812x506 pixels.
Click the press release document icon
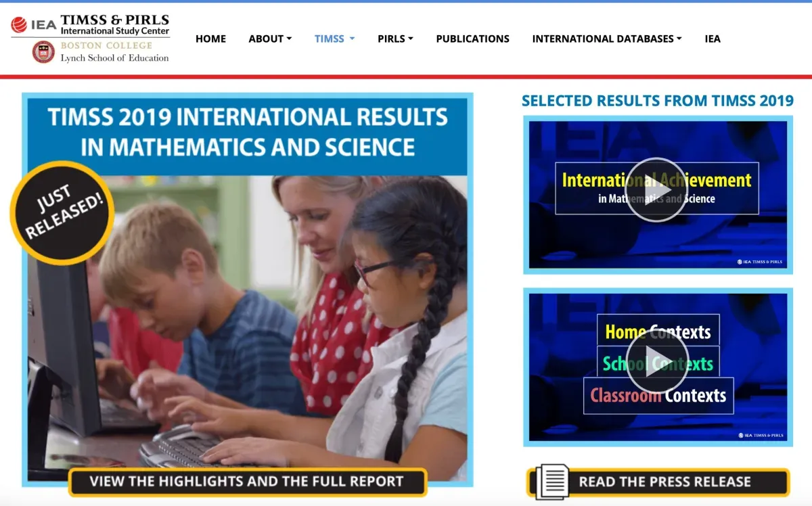click(551, 482)
